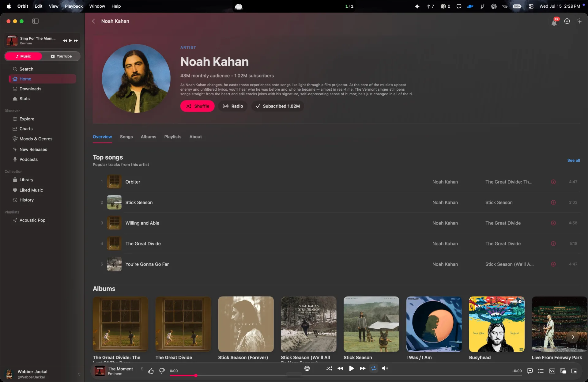
Task: Open the Playback menu
Action: (x=74, y=6)
